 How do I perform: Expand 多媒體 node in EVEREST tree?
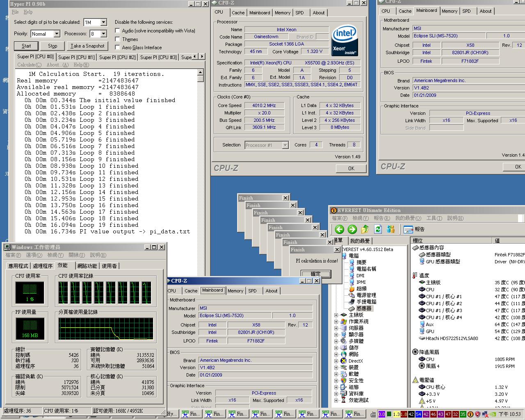coord(336,341)
